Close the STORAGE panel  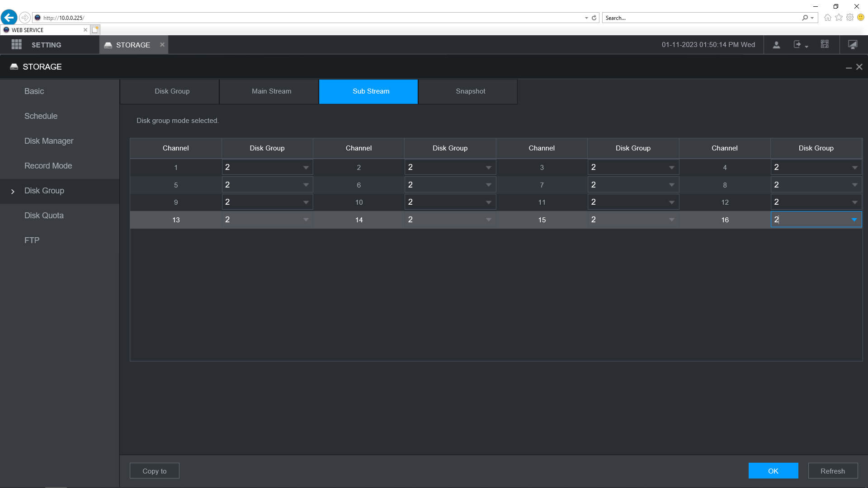(x=859, y=67)
